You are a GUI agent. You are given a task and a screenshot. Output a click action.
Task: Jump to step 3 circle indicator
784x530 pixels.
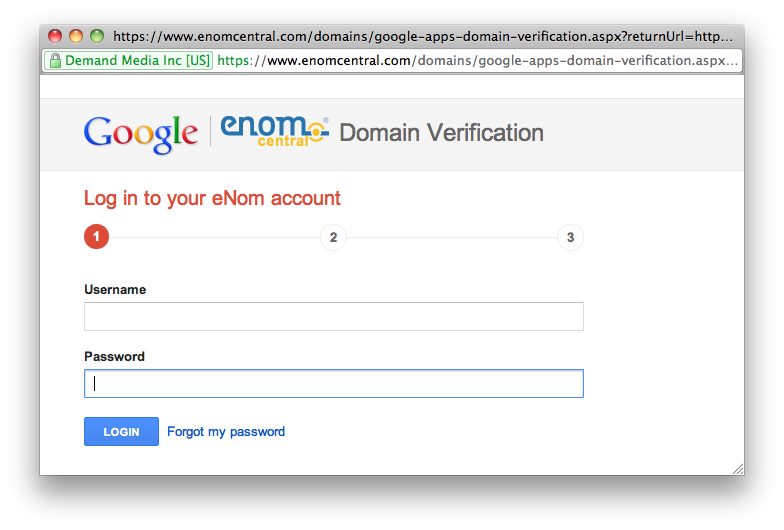click(x=570, y=237)
